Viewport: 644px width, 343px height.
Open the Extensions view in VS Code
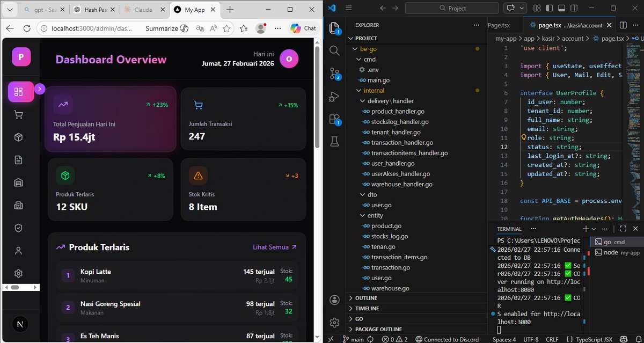[x=334, y=119]
